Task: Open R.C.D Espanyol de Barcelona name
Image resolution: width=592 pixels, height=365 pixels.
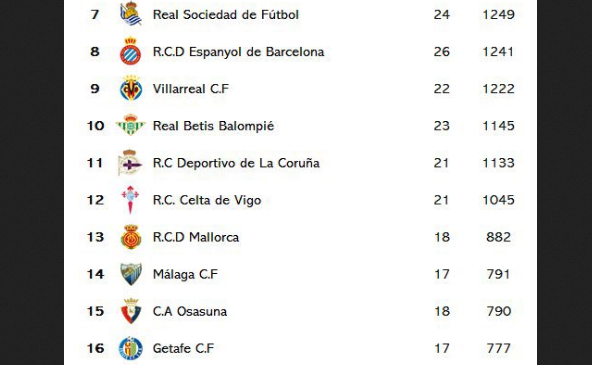Action: [238, 52]
